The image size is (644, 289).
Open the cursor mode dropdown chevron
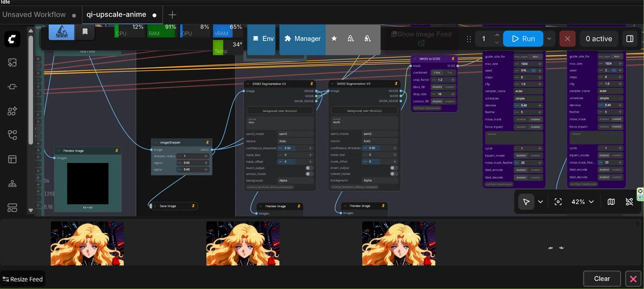[x=540, y=202]
